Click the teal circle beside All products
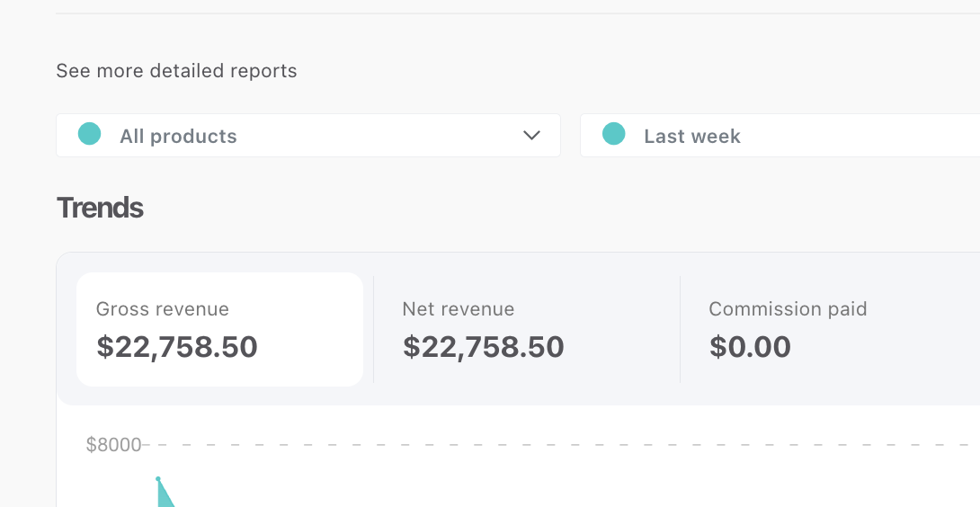The image size is (980, 507). (x=89, y=134)
